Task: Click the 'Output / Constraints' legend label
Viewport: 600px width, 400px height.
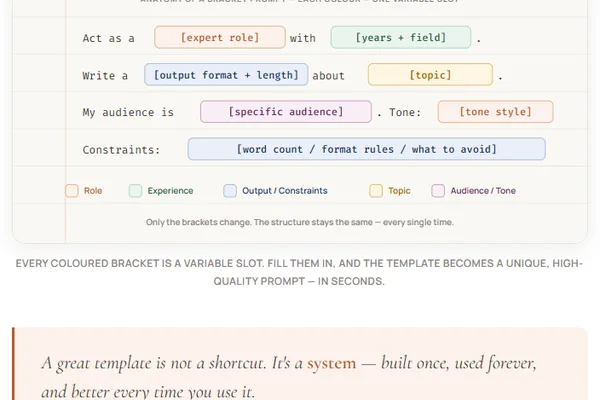Action: click(285, 191)
